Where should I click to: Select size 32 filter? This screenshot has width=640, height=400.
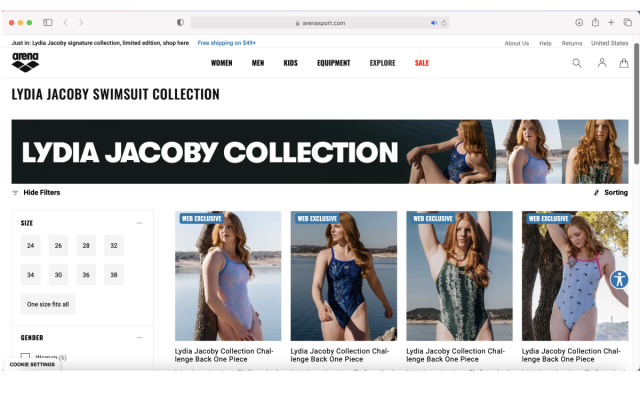114,246
